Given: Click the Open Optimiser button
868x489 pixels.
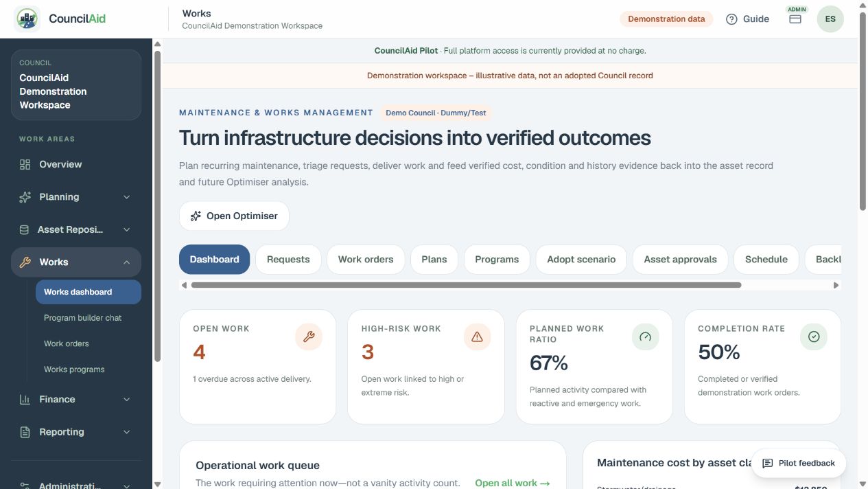Looking at the screenshot, I should coord(234,216).
